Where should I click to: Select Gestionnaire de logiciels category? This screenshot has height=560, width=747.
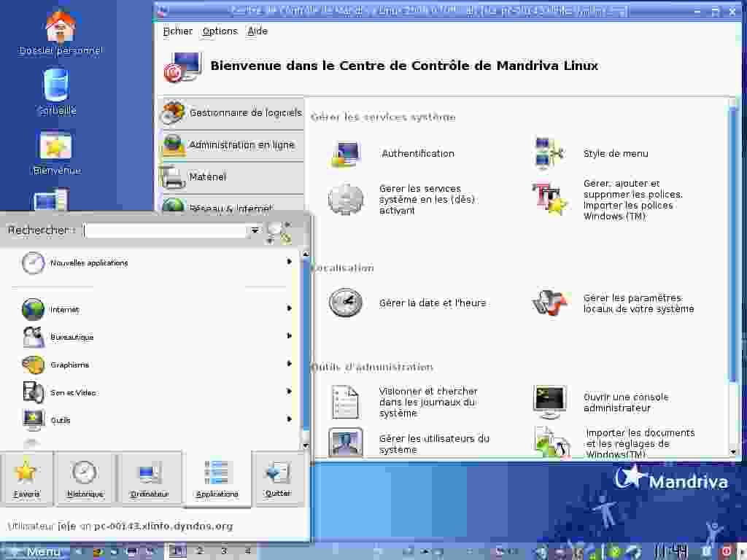pos(231,113)
